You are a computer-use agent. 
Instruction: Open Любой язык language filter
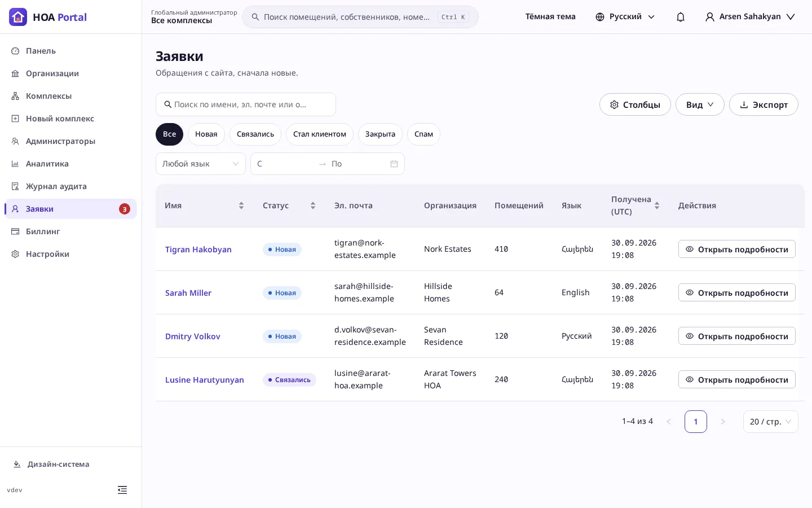[201, 164]
